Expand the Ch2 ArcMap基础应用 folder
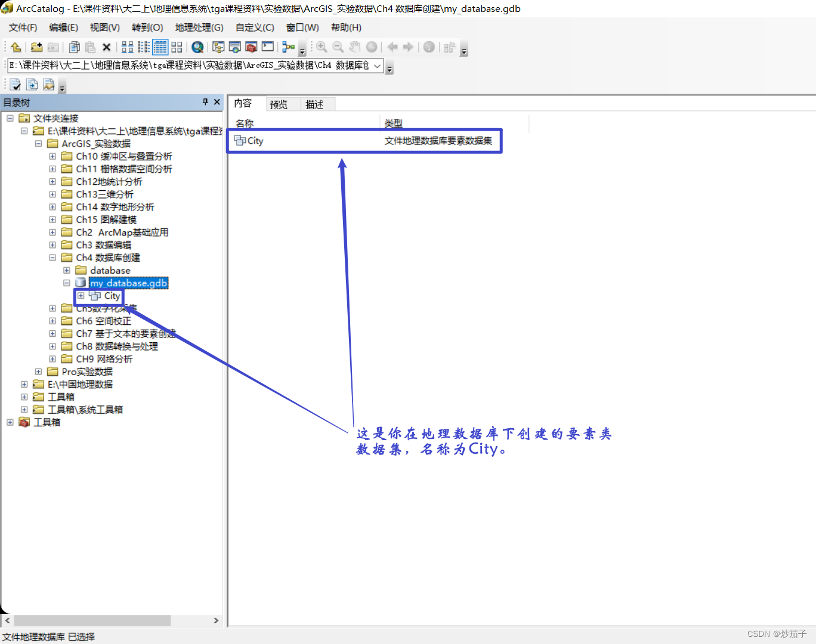Screen dimensions: 816x644 [52, 233]
